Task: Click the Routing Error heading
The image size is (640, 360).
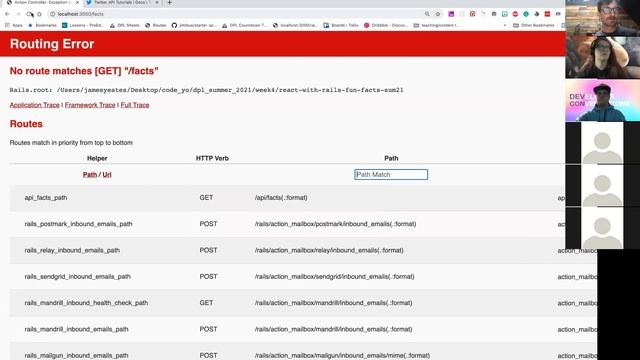Action: click(x=52, y=44)
